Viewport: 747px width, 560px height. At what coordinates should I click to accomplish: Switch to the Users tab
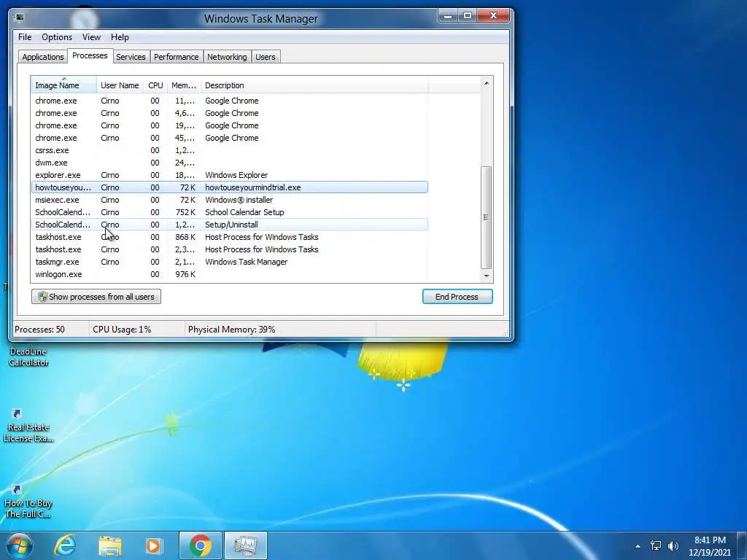point(265,57)
